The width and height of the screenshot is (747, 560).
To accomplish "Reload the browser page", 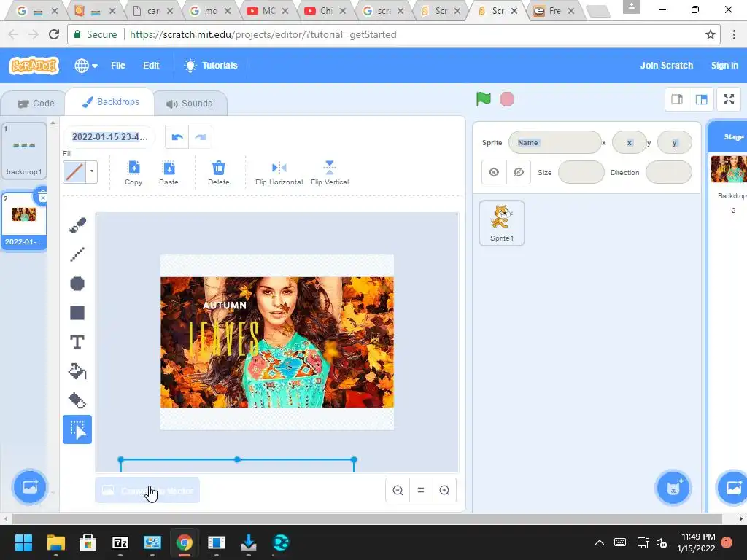I will pyautogui.click(x=54, y=34).
